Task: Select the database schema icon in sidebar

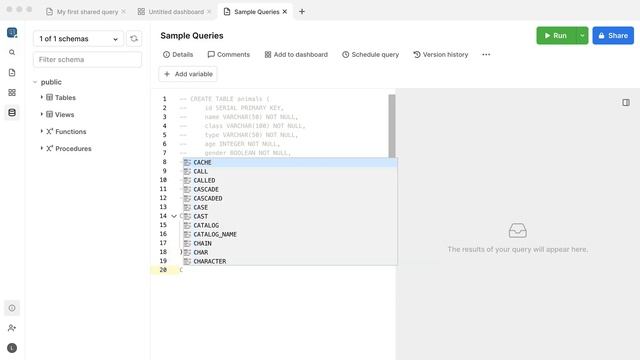Action: pos(12,113)
